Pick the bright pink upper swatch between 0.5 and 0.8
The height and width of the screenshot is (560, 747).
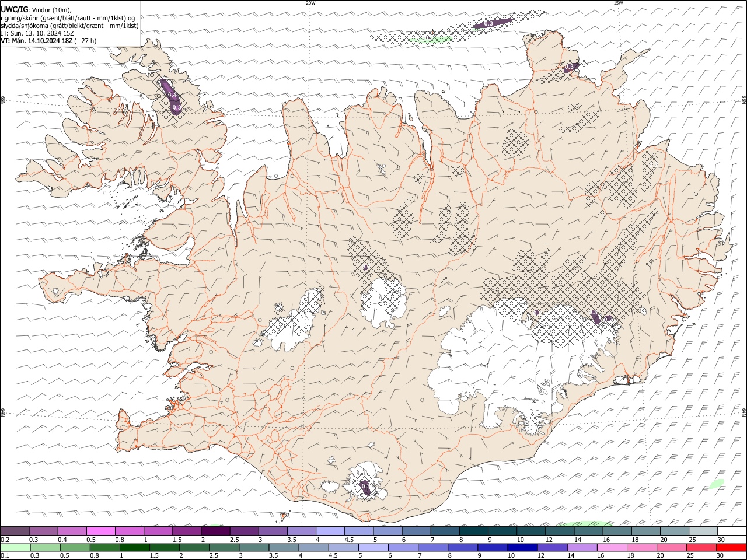click(100, 531)
